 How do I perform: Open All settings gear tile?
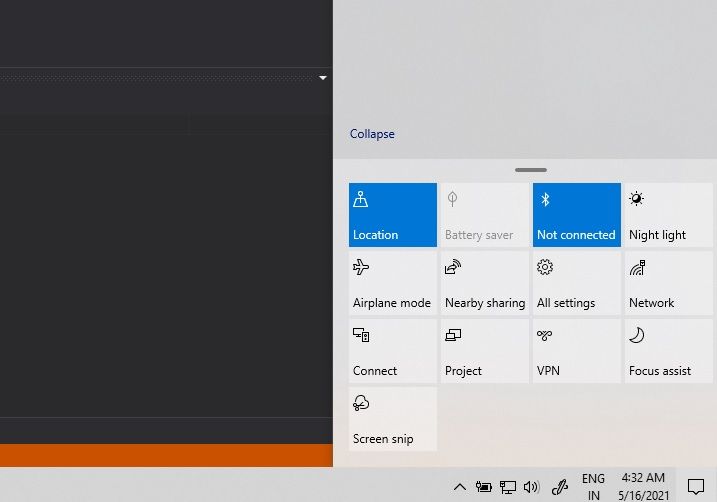577,283
